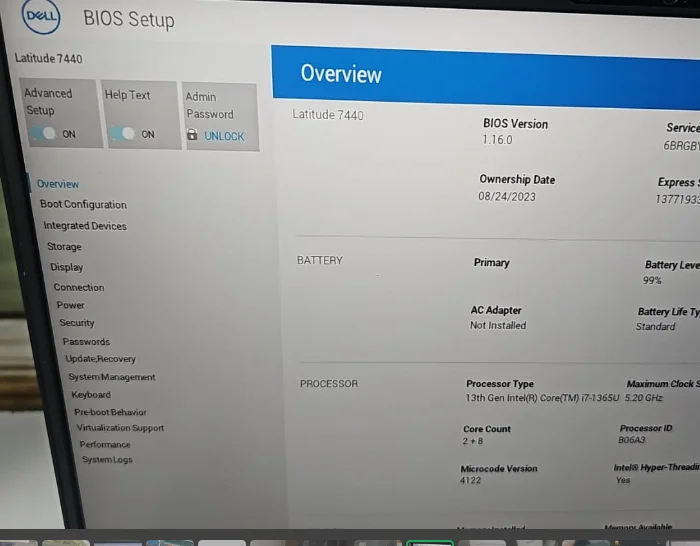This screenshot has height=546, width=700.
Task: Click the Ownership Date 08/24/2023
Action: [x=507, y=196]
